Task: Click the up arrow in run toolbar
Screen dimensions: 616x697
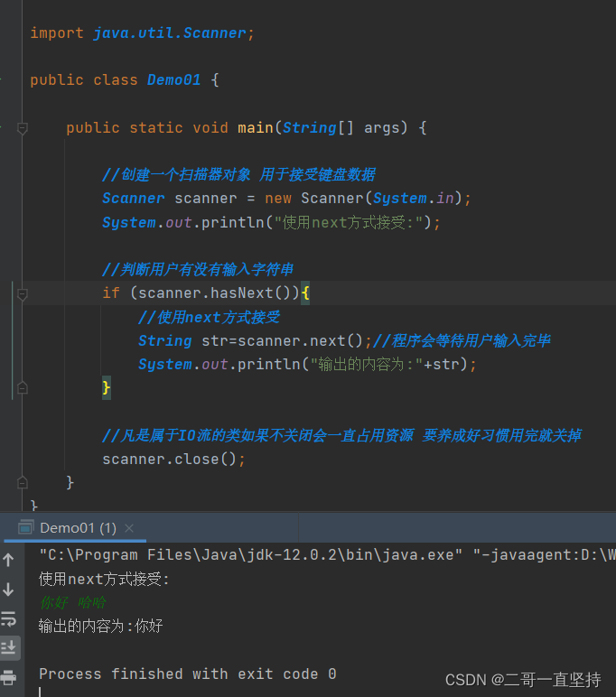Action: click(8, 560)
